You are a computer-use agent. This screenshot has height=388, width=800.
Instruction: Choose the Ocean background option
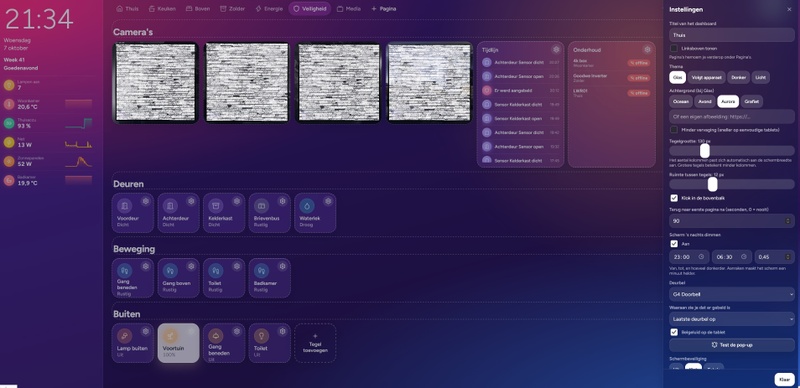[x=681, y=101]
